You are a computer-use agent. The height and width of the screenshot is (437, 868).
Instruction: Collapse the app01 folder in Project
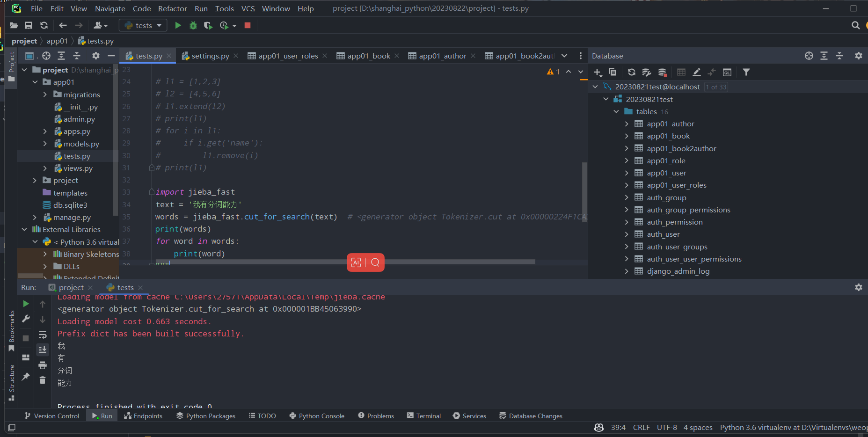pyautogui.click(x=35, y=82)
